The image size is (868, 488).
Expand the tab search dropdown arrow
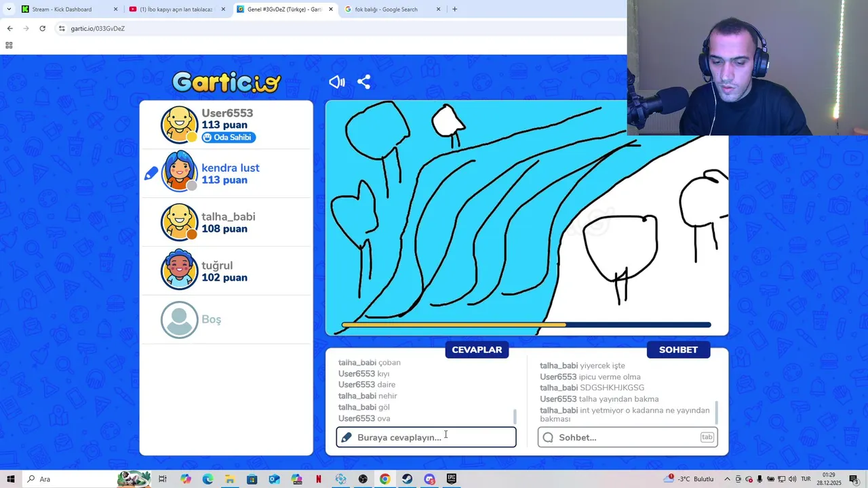pyautogui.click(x=9, y=9)
